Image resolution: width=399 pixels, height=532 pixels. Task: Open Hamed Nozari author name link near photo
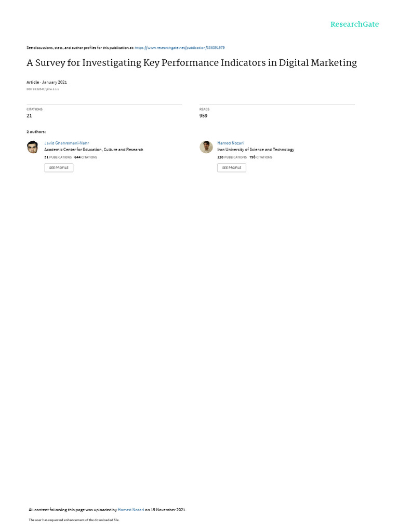[x=230, y=143]
